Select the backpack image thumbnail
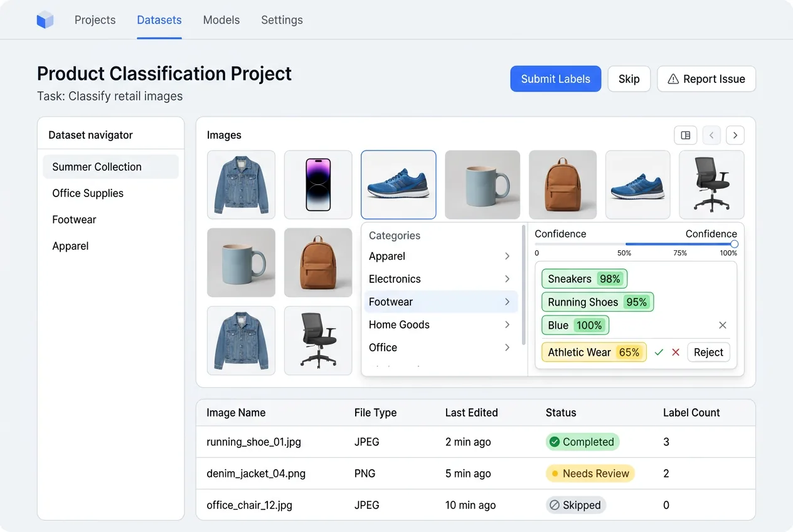The height and width of the screenshot is (532, 793). (x=562, y=184)
